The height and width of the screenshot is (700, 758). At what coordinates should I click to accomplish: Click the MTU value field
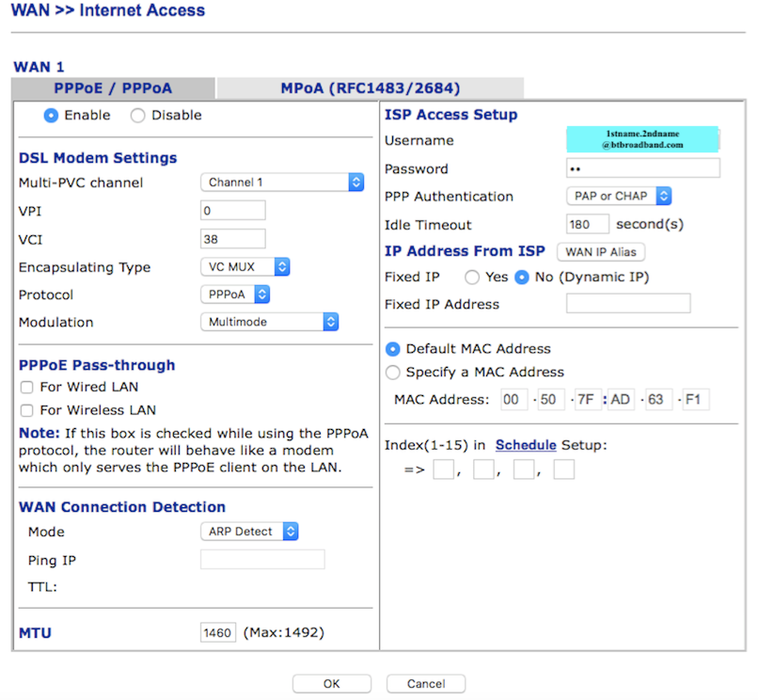pos(218,632)
